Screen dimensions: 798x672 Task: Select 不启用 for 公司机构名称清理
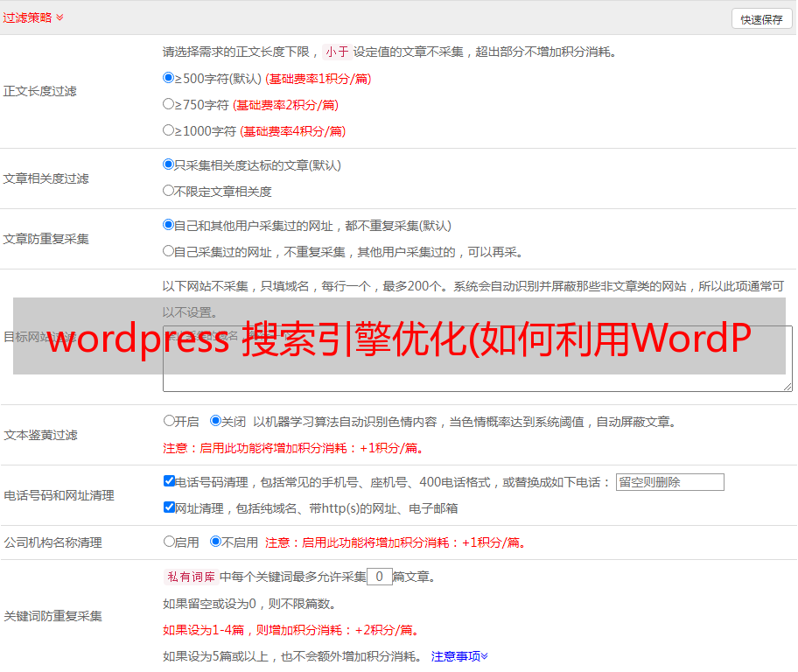coord(215,542)
